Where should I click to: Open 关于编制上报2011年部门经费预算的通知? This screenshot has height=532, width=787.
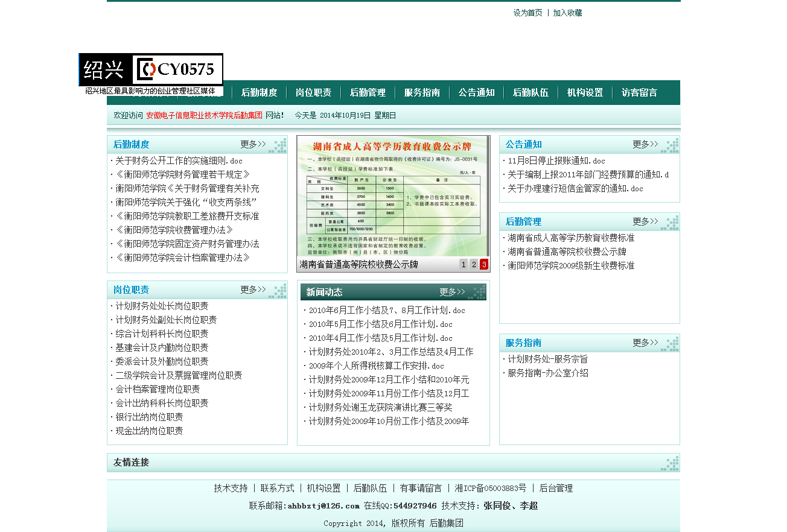pos(588,175)
